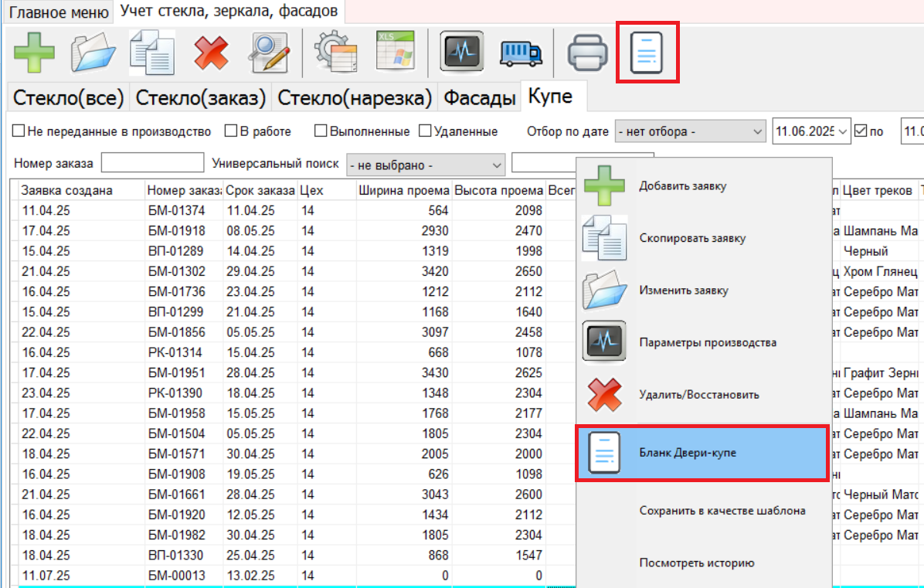This screenshot has height=588, width=924.
Task: Check the 'Удаленные' filter checkbox
Action: 425,131
